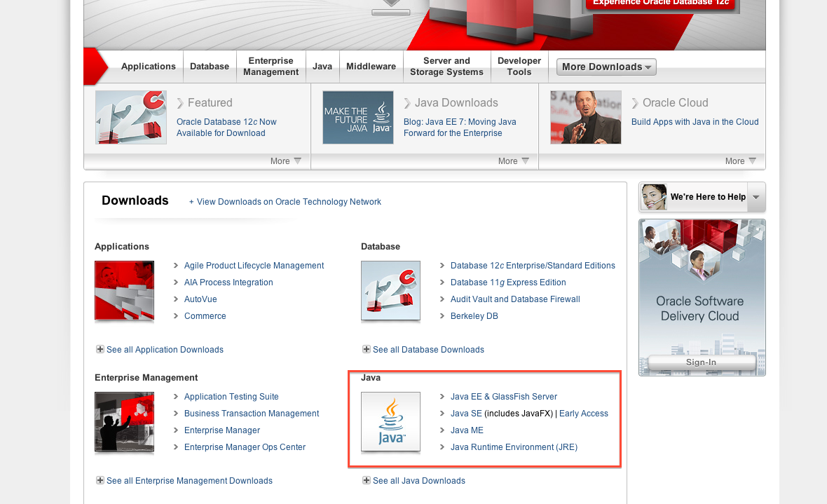
Task: Open the Applications tab
Action: pyautogui.click(x=148, y=67)
